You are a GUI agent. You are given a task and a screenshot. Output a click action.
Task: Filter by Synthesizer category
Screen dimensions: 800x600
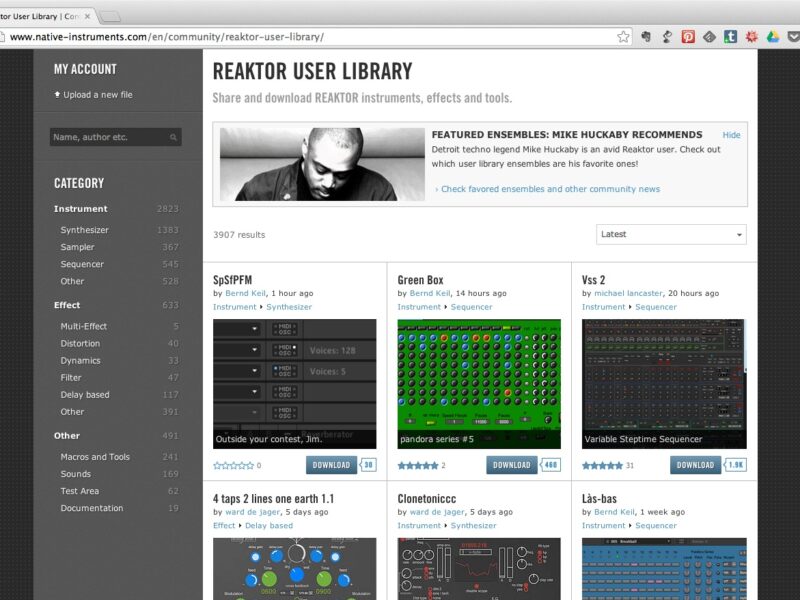[84, 230]
